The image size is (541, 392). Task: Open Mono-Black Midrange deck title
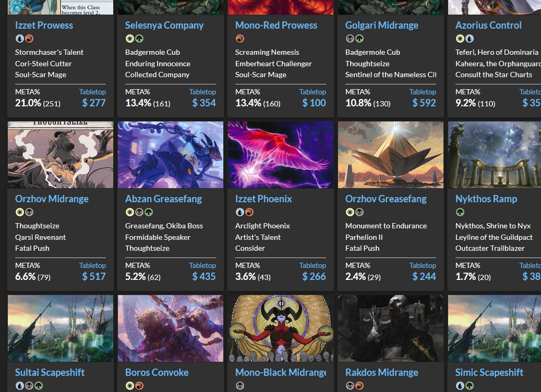pyautogui.click(x=281, y=372)
